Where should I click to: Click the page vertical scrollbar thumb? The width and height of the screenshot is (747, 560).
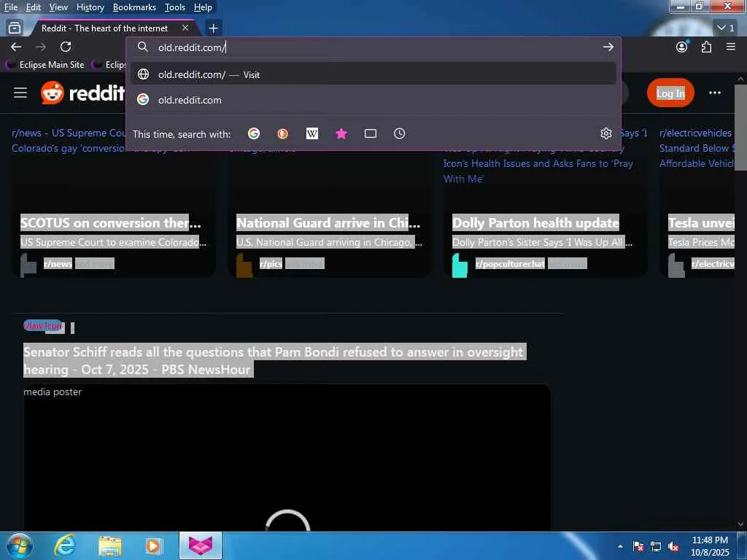click(740, 128)
